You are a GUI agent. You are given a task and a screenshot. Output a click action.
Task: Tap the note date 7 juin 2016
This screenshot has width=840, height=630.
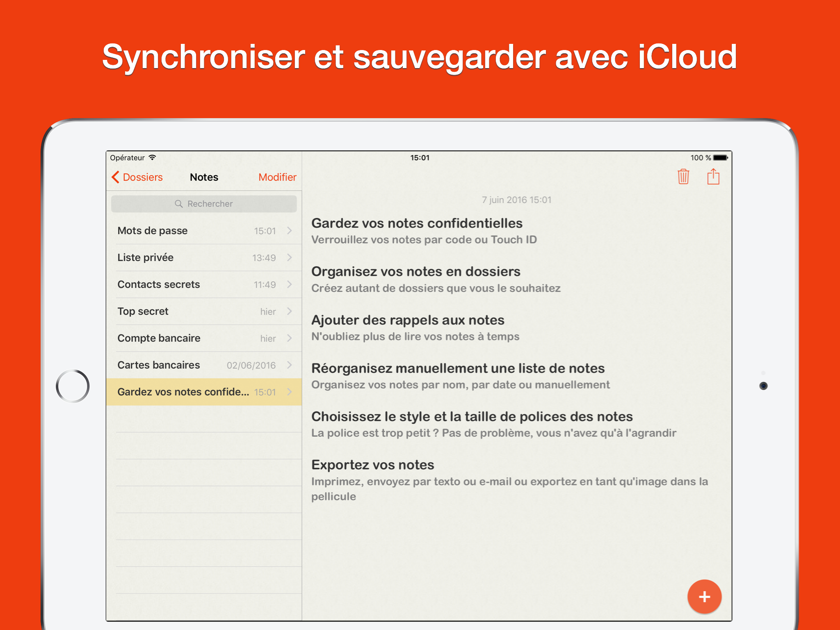tap(516, 200)
